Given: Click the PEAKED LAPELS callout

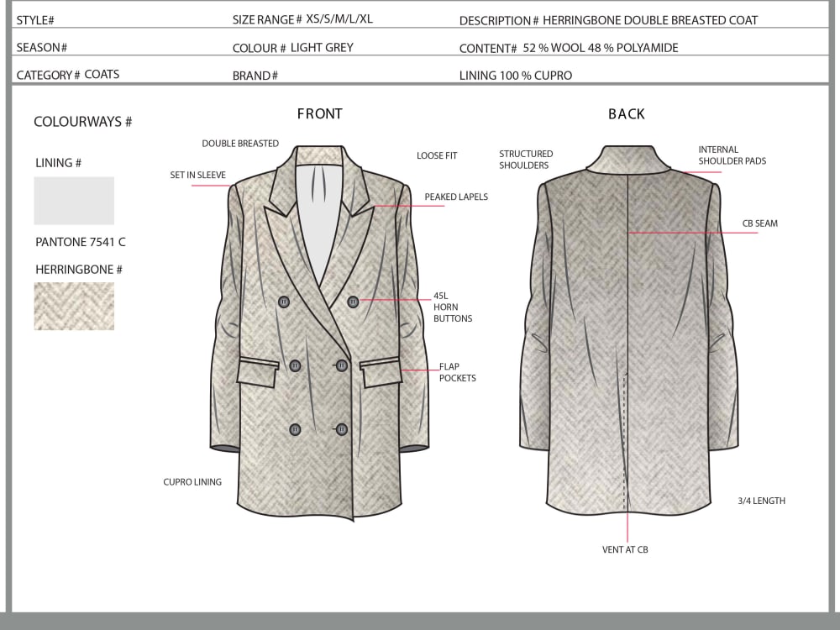Looking at the screenshot, I should pos(456,197).
